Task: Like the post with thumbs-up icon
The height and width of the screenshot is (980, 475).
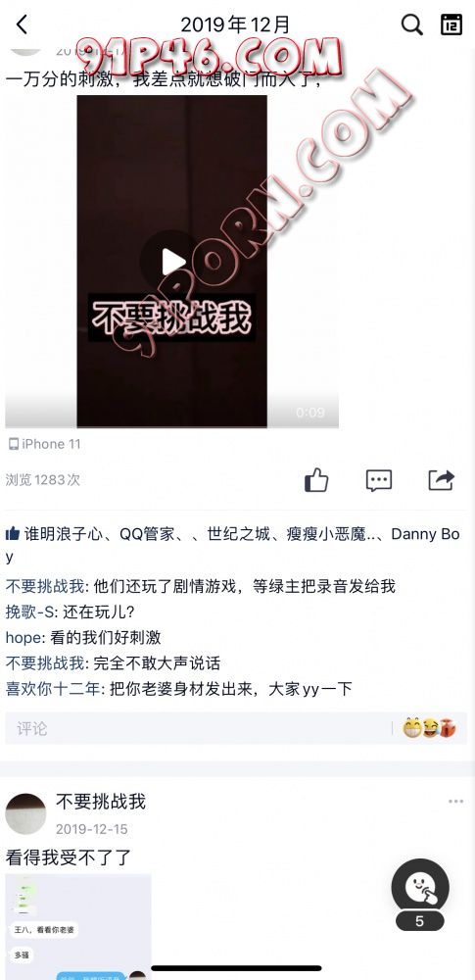Action: click(316, 480)
